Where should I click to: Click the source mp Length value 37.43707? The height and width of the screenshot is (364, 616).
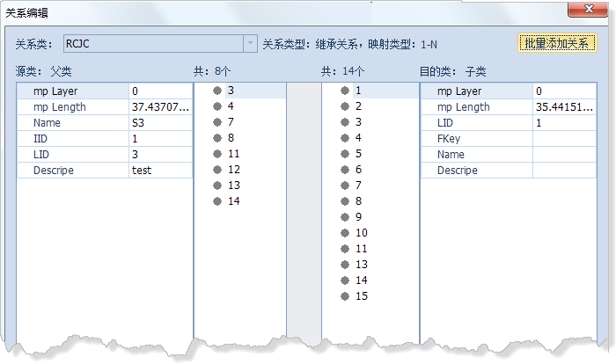[159, 107]
